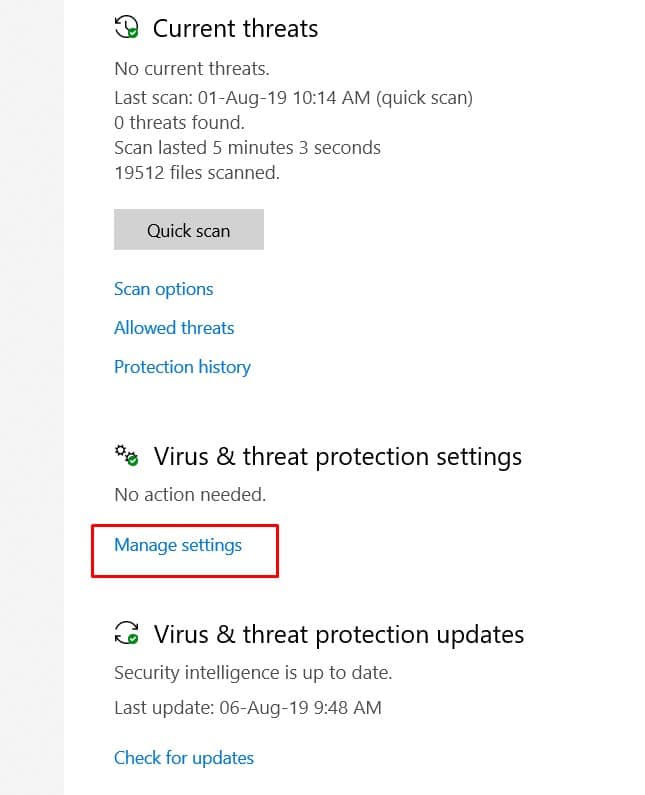Click the protection settings gears icon

pos(127,456)
